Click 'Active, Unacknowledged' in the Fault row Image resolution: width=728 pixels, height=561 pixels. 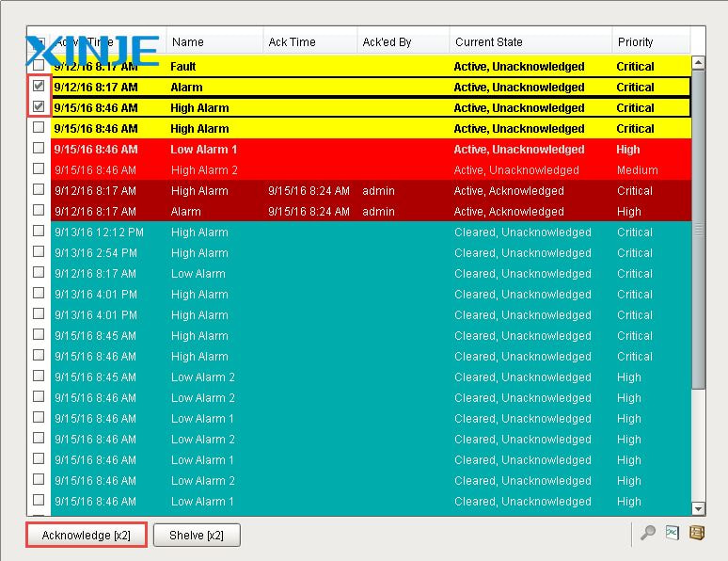pos(518,67)
